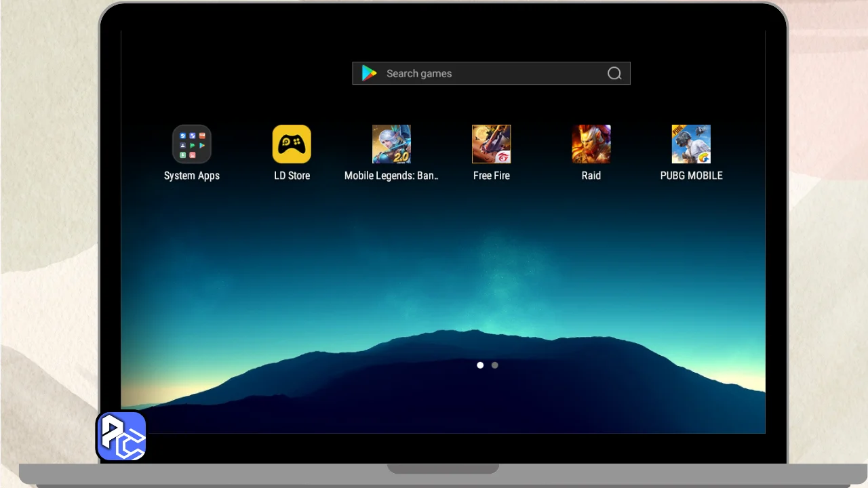This screenshot has width=868, height=488.
Task: Launch the LD Store app icon
Action: [x=292, y=144]
